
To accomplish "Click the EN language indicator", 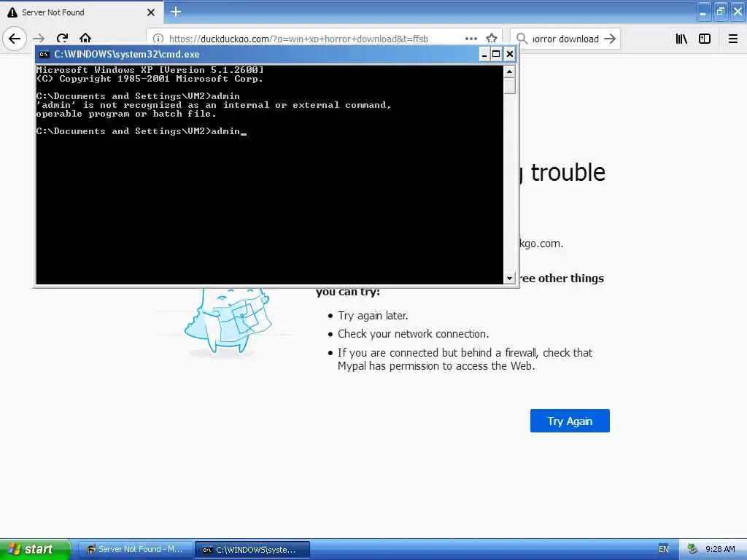I will point(664,549).
